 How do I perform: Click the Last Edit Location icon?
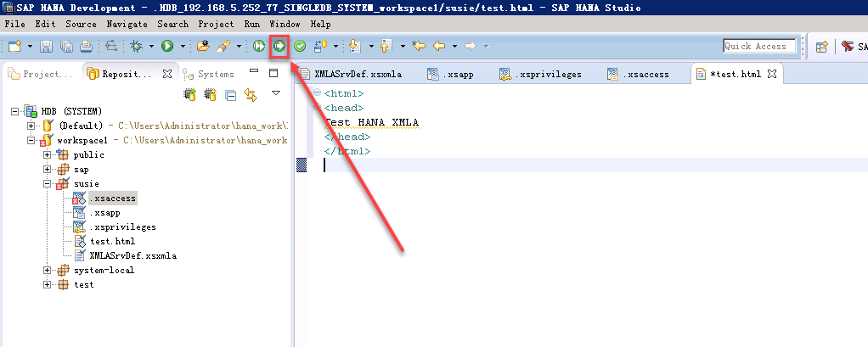pyautogui.click(x=419, y=47)
